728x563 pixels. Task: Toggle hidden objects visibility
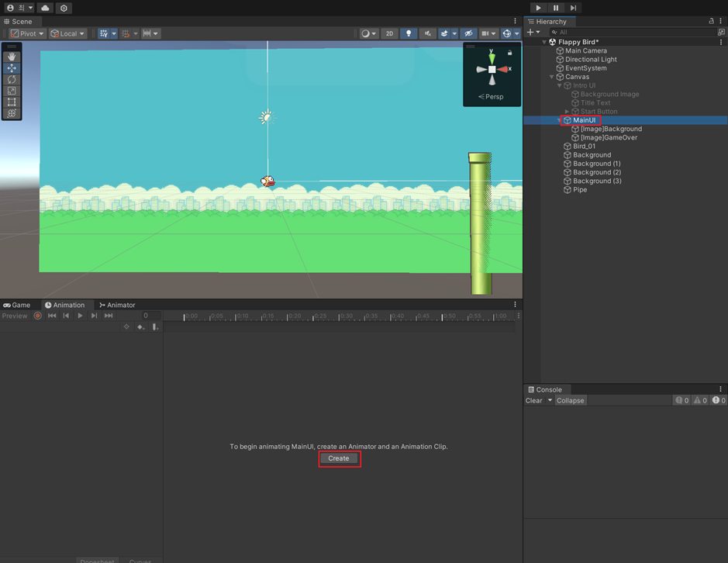coord(468,33)
